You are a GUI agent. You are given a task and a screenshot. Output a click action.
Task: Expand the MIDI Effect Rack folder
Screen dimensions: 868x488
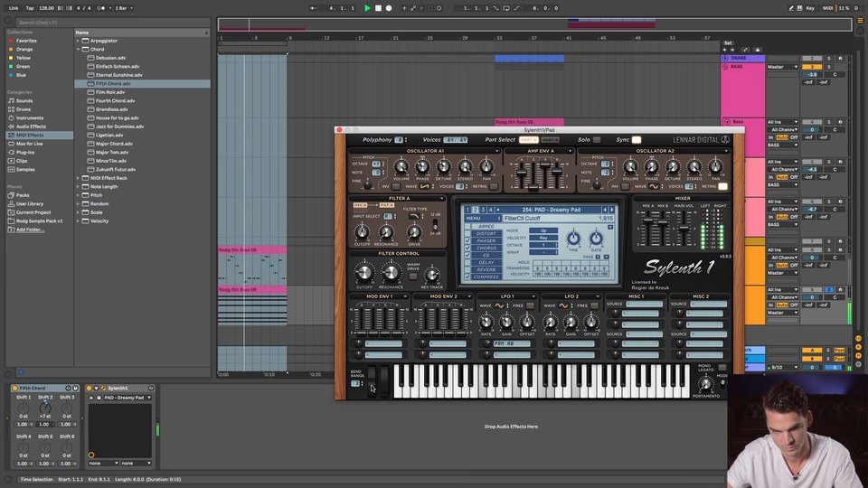(78, 178)
